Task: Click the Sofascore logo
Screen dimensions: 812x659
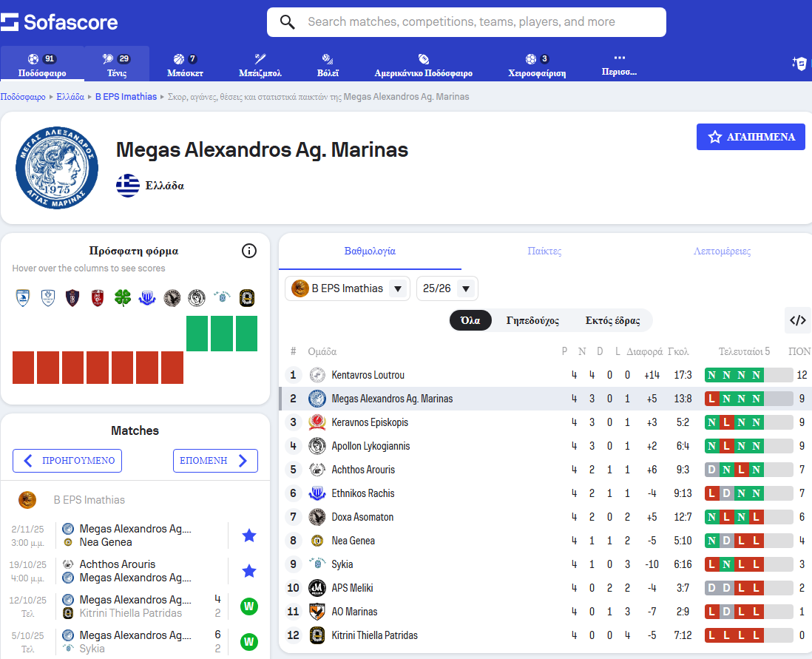Action: [59, 22]
